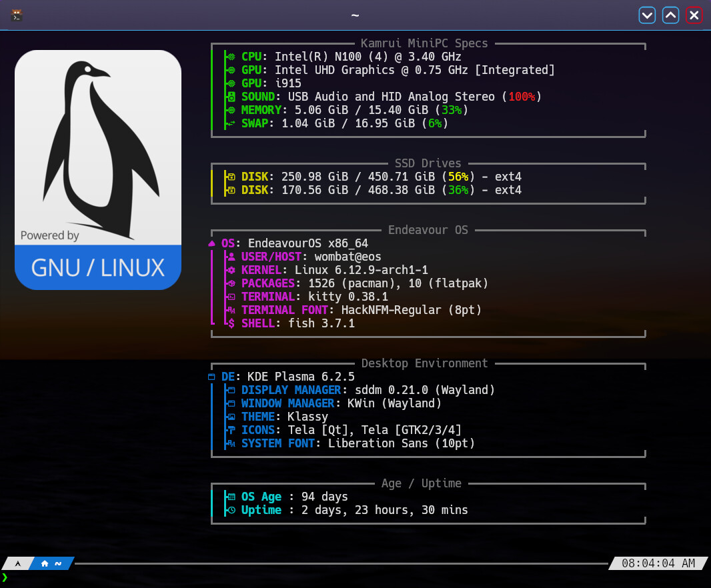
Task: Select the home directory segment in the prompt
Action: [x=51, y=563]
